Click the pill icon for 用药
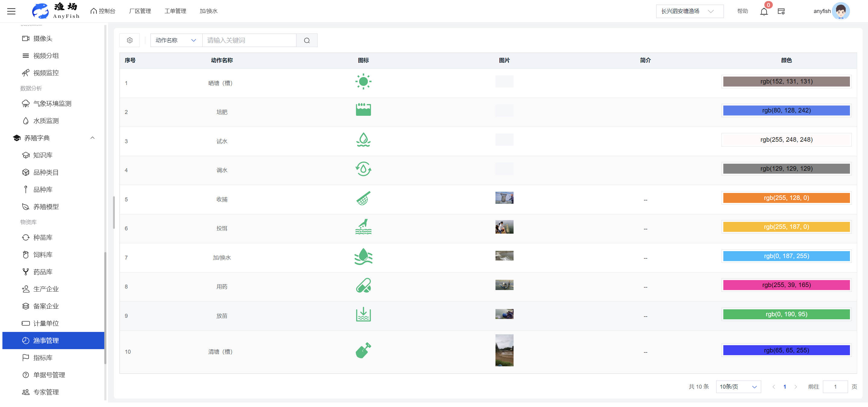 click(363, 286)
